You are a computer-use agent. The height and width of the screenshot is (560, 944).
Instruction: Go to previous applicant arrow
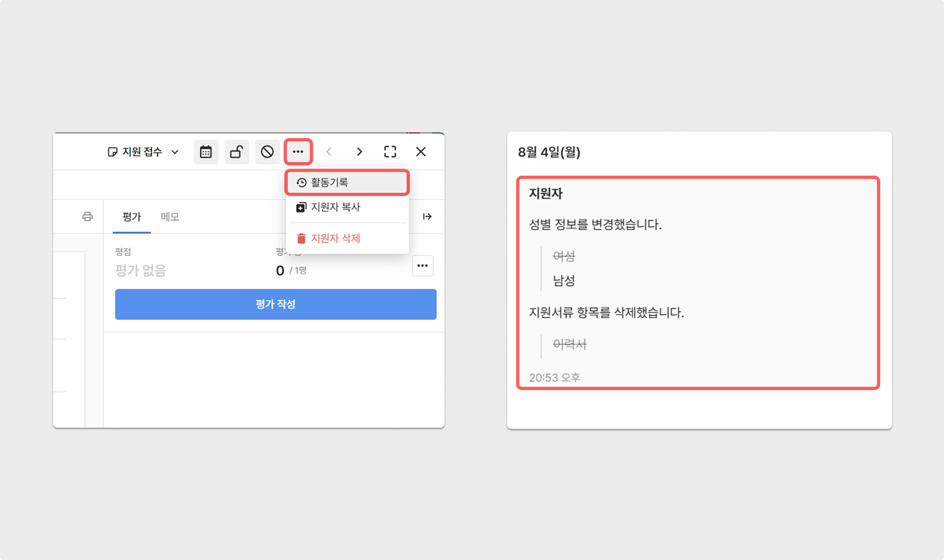(x=329, y=152)
